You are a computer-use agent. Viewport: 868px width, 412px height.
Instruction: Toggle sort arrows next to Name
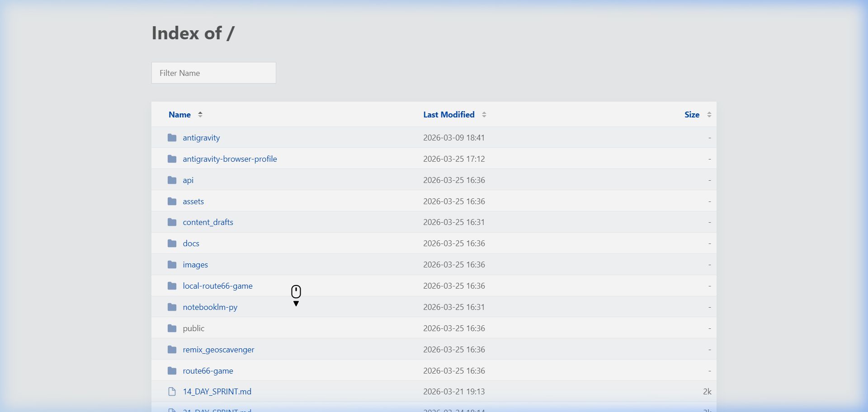pyautogui.click(x=200, y=115)
